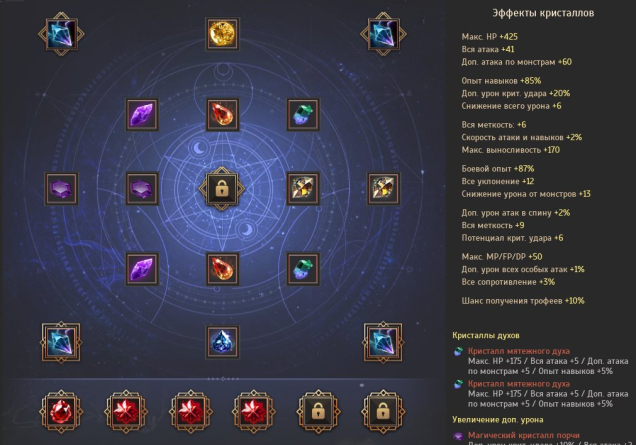Click the dotted divider handle above the bottom row
The width and height of the screenshot is (636, 445).
click(222, 379)
